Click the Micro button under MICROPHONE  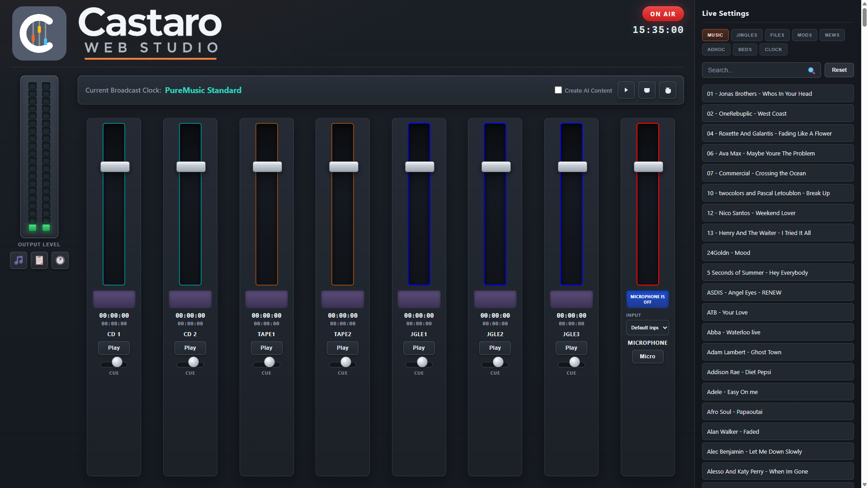pyautogui.click(x=647, y=357)
